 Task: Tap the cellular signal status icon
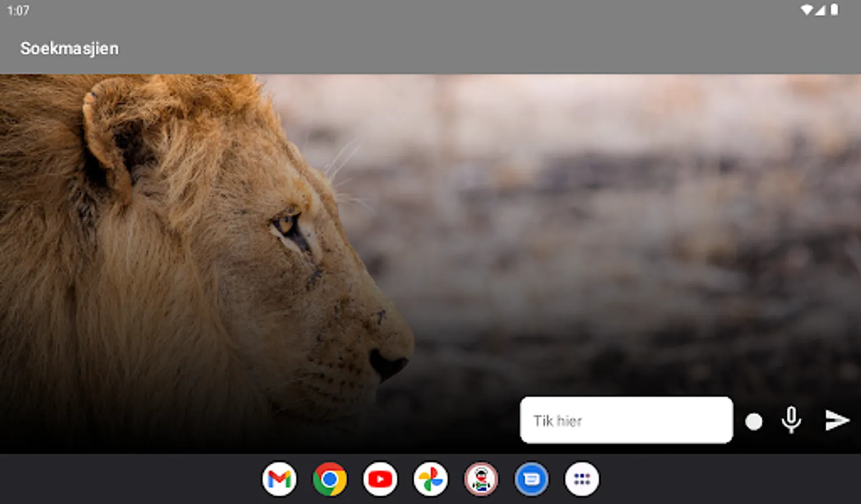820,10
